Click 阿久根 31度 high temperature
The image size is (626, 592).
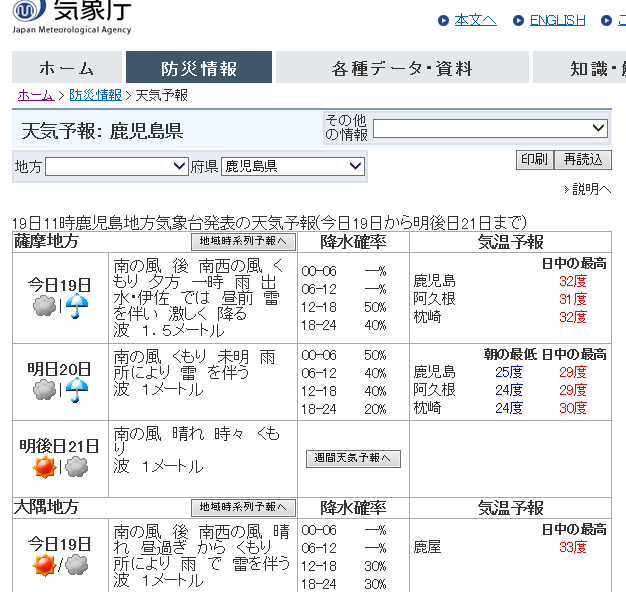click(573, 299)
